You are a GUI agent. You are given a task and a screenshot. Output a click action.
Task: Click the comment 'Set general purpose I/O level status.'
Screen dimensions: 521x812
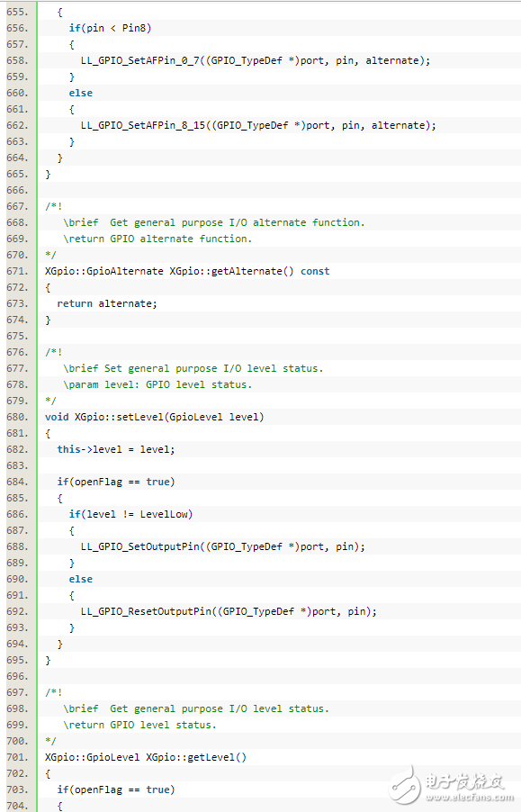[x=213, y=369]
